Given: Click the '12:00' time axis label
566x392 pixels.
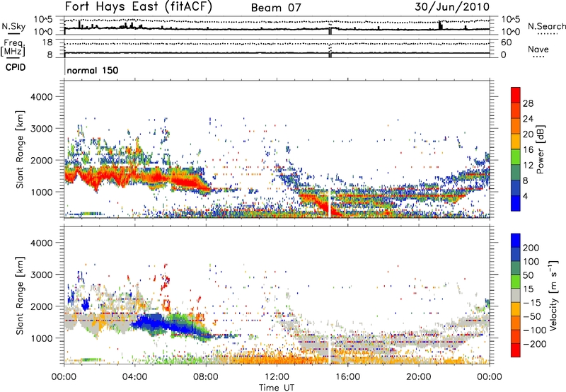Looking at the screenshot, I should (x=277, y=377).
